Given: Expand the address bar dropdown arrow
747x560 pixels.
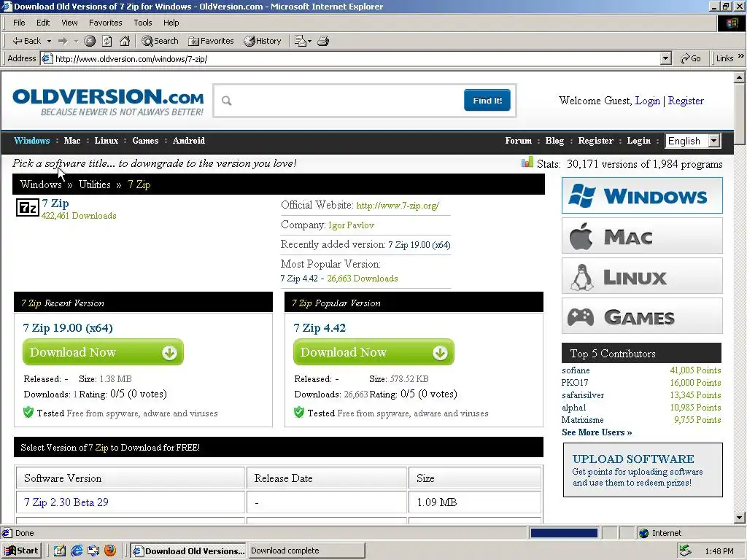Looking at the screenshot, I should pyautogui.click(x=666, y=58).
